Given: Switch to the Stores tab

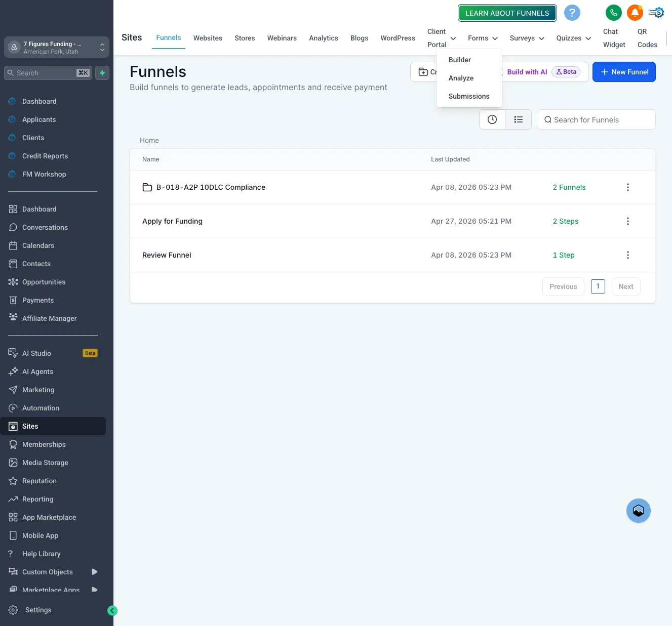Looking at the screenshot, I should pyautogui.click(x=245, y=38).
